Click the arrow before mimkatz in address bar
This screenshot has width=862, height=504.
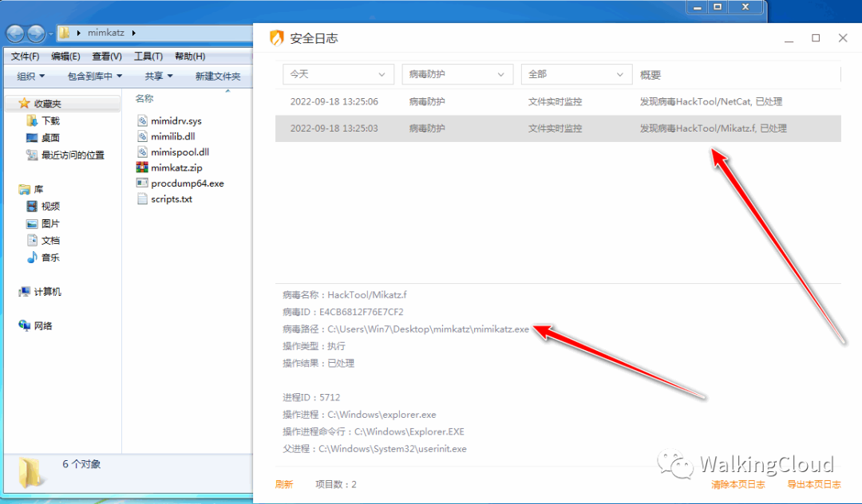(79, 33)
